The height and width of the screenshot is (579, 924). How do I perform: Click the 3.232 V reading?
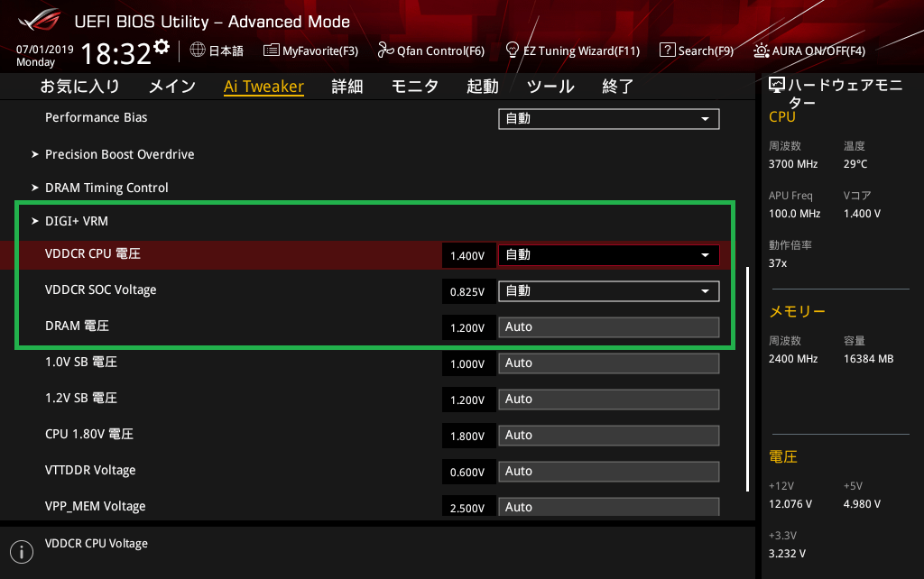(787, 554)
